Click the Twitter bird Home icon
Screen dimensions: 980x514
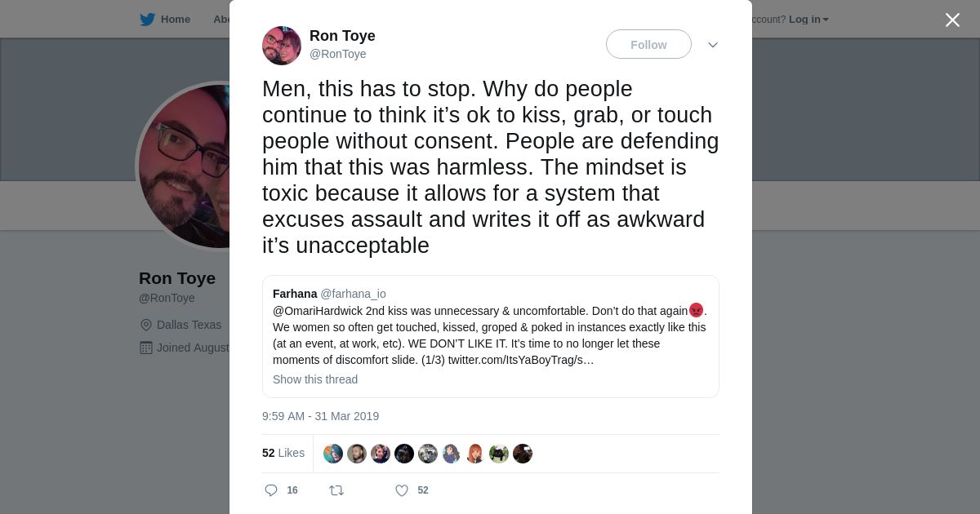(147, 20)
